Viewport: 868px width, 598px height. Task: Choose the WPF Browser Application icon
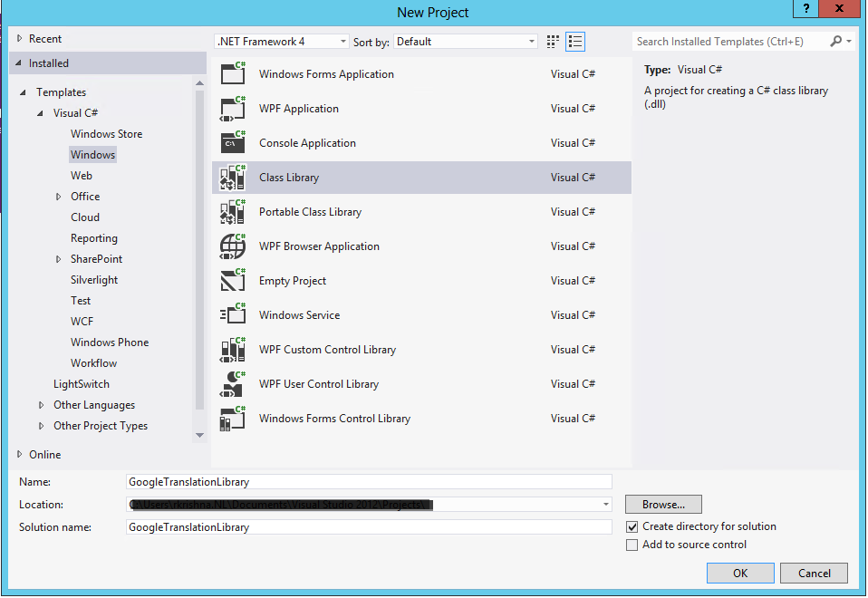click(232, 246)
